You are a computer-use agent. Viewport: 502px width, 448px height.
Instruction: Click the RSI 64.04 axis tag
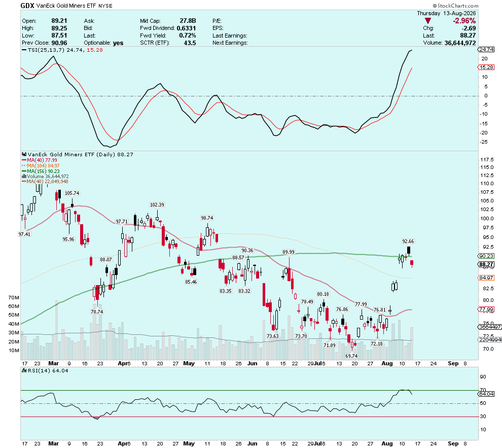coord(486,394)
